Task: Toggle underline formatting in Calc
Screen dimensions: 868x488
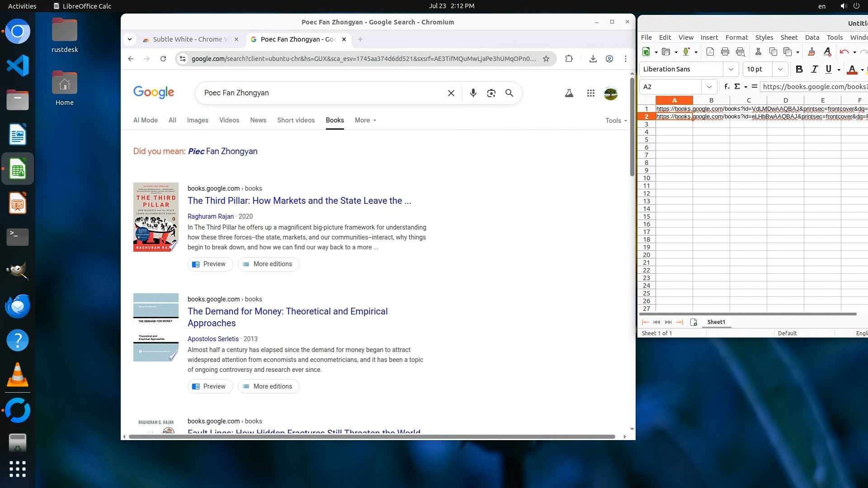Action: point(828,69)
